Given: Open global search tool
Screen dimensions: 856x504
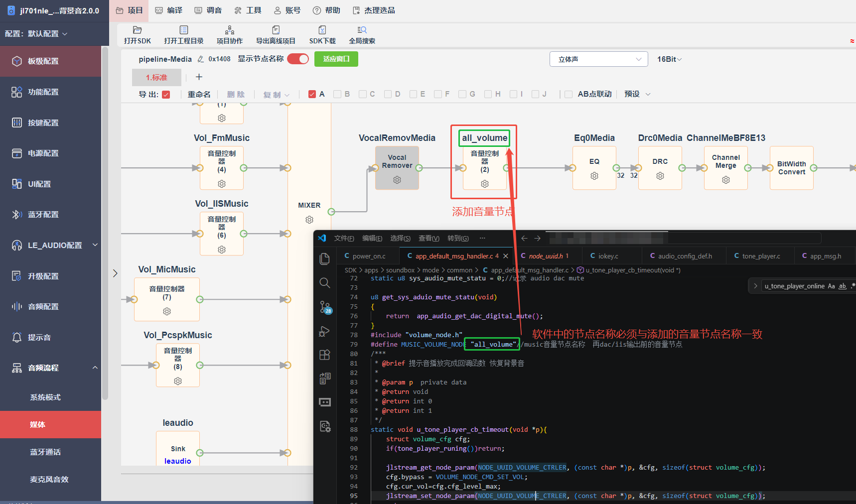Looking at the screenshot, I should click(362, 30).
